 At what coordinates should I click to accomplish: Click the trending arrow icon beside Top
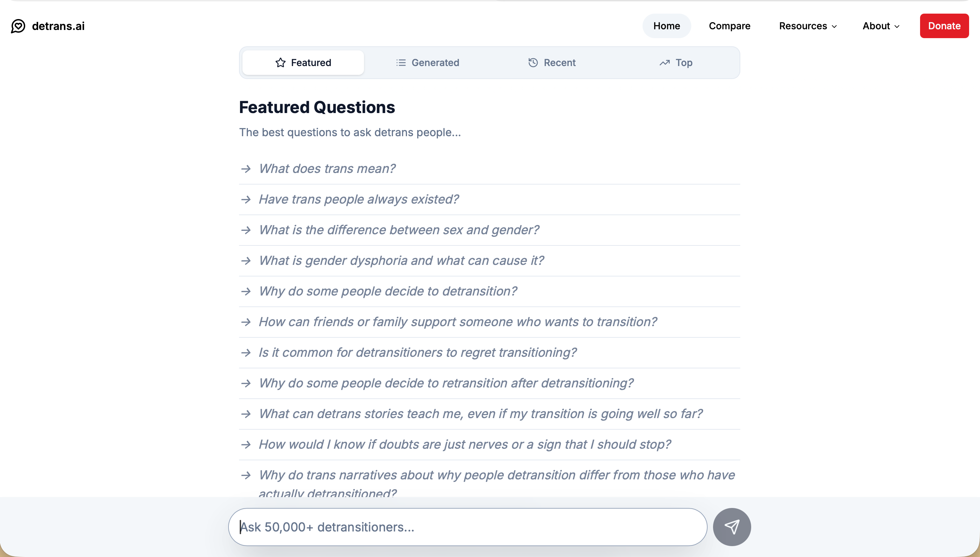(x=664, y=63)
